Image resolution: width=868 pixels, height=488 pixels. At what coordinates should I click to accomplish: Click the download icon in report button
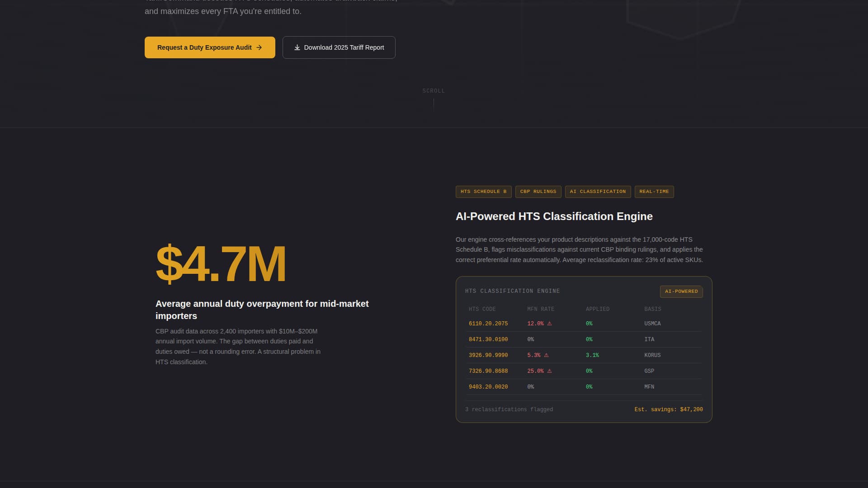pyautogui.click(x=297, y=47)
